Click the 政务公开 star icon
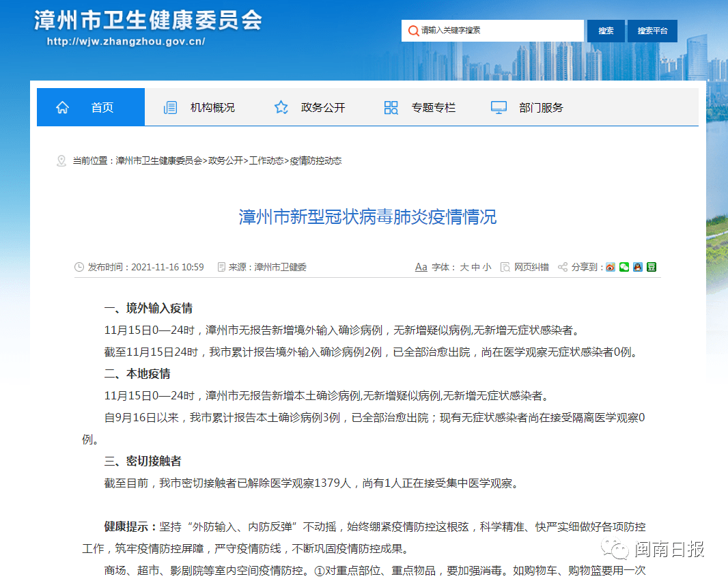Viewport: 728px width, 581px height. (x=281, y=108)
